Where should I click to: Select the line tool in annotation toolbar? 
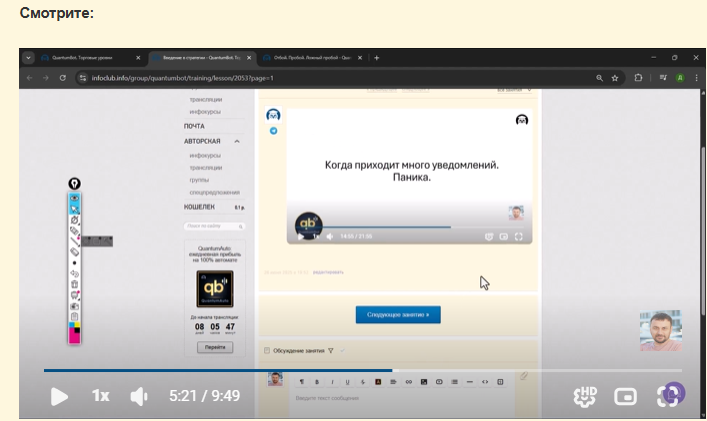[x=74, y=242]
